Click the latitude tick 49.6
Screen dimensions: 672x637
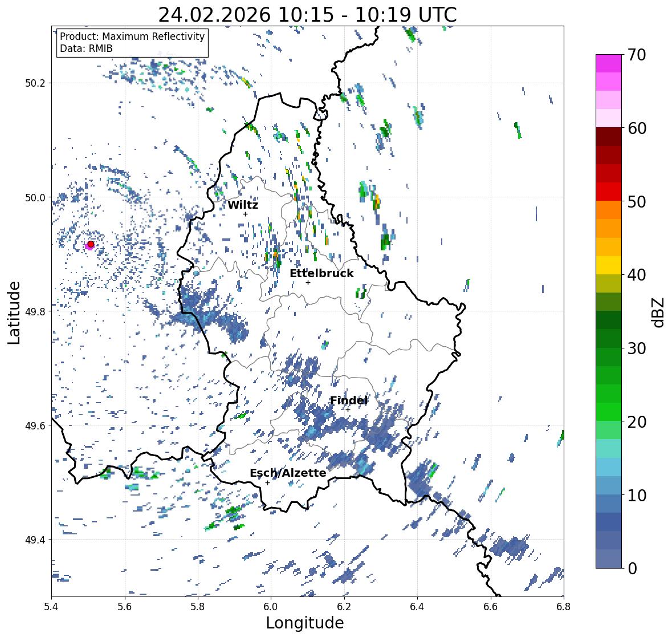point(35,425)
